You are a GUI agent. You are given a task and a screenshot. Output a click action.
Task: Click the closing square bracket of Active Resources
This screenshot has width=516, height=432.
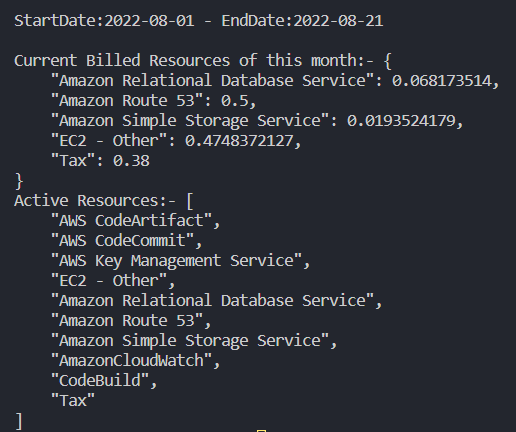pos(19,421)
